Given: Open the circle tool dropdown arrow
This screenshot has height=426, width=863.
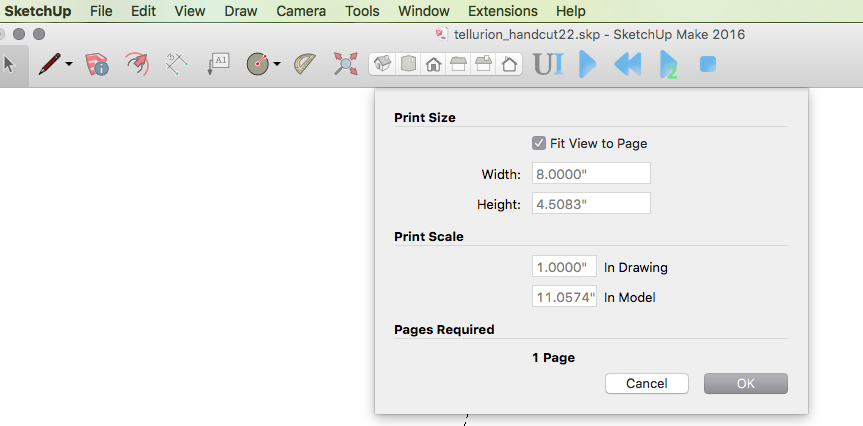Looking at the screenshot, I should (x=277, y=64).
